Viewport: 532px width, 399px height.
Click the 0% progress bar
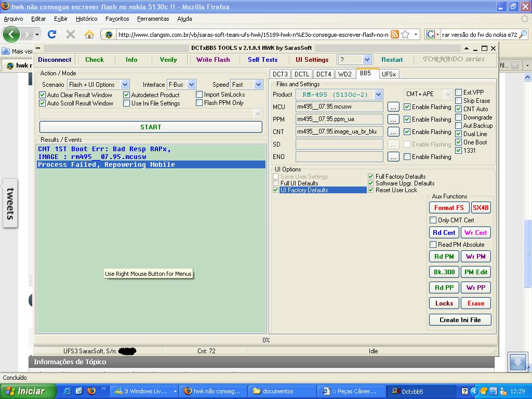pyautogui.click(x=266, y=340)
